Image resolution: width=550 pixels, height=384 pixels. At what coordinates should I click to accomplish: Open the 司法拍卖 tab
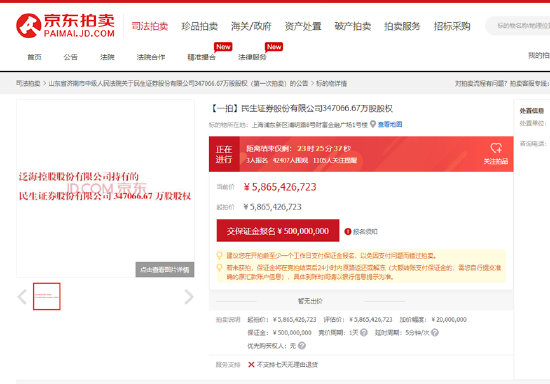coord(150,26)
